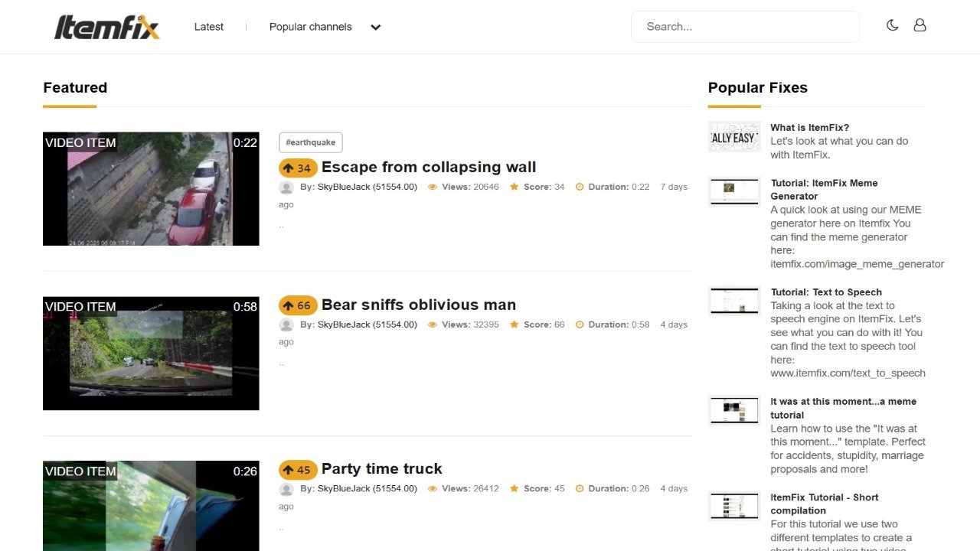This screenshot has height=551, width=980.
Task: Upvote badge 34 on Escape from collapsing wall
Action: pyautogui.click(x=298, y=168)
